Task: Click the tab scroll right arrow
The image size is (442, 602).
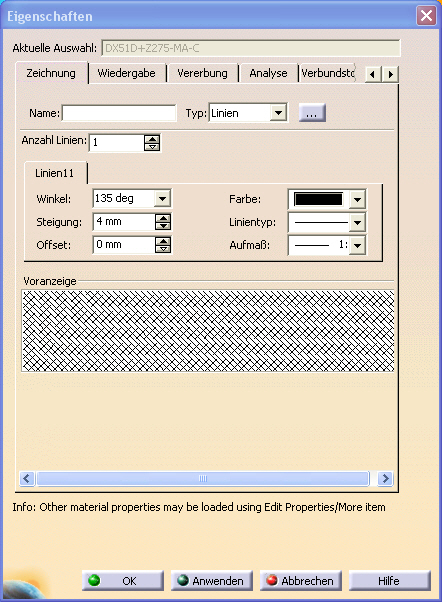Action: coord(391,74)
